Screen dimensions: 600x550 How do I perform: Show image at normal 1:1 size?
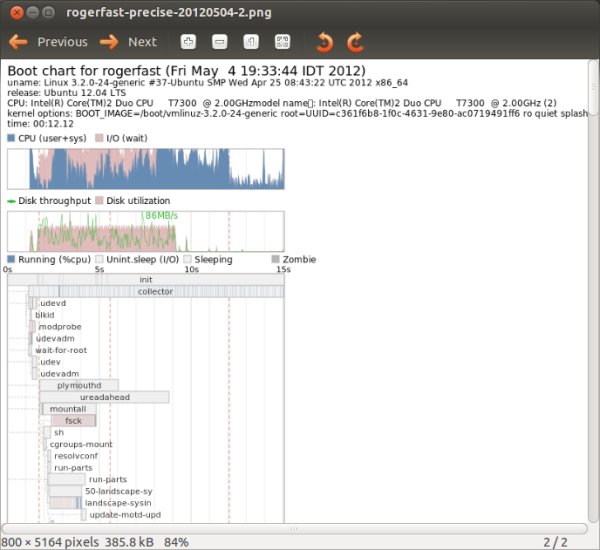pos(251,42)
